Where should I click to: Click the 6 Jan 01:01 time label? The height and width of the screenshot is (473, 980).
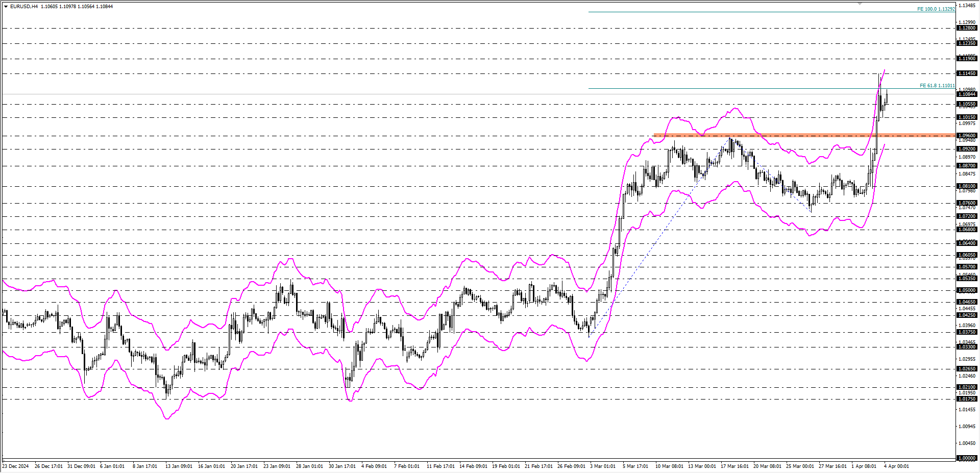tap(112, 466)
